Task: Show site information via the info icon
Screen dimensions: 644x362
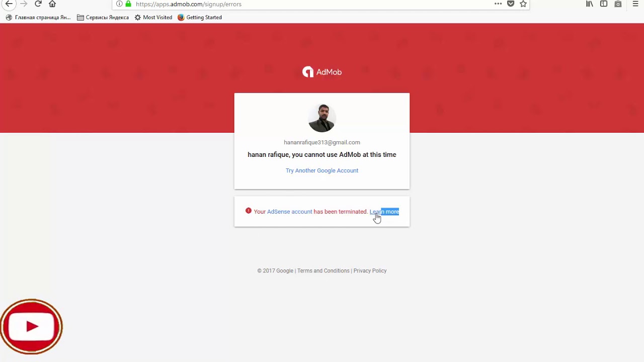Action: [119, 4]
